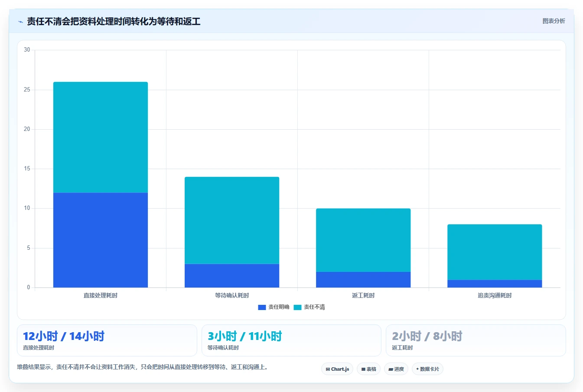Click the blue 责任明确 legend swatch

tap(262, 307)
